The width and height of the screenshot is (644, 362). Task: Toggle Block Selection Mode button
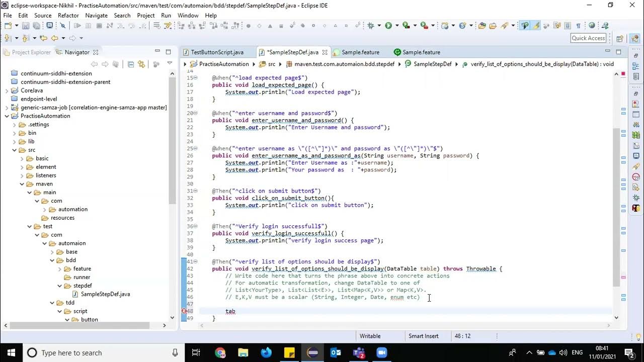(x=568, y=25)
